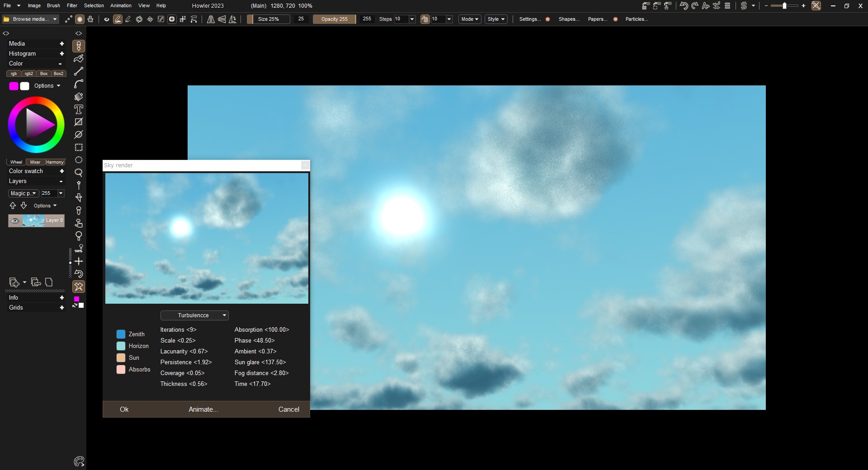Open the Mode dropdown in the toolbar
This screenshot has width=868, height=470.
tap(469, 19)
